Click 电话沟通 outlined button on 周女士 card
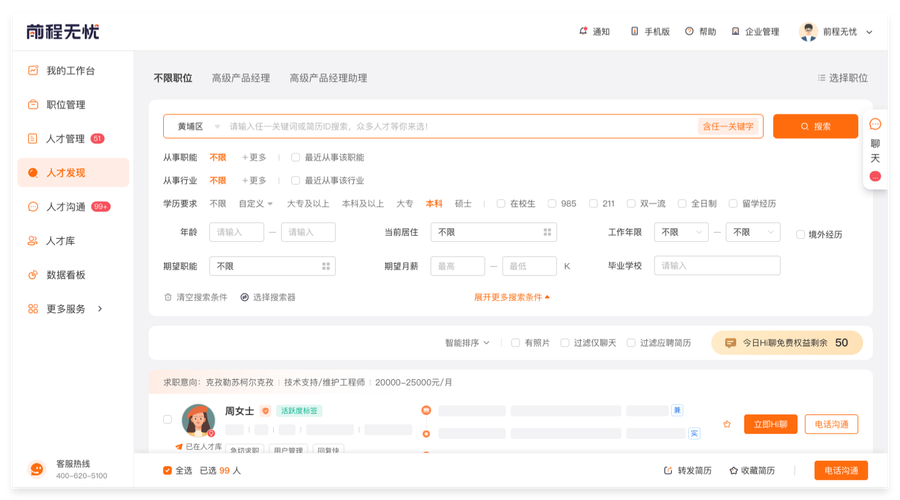The height and width of the screenshot is (500, 900). 831,424
